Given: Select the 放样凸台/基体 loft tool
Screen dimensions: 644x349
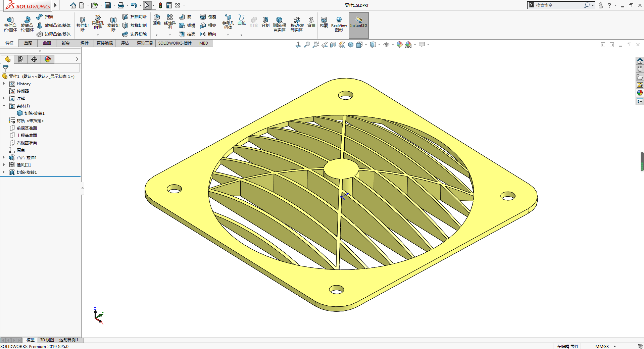Looking at the screenshot, I should (x=54, y=25).
